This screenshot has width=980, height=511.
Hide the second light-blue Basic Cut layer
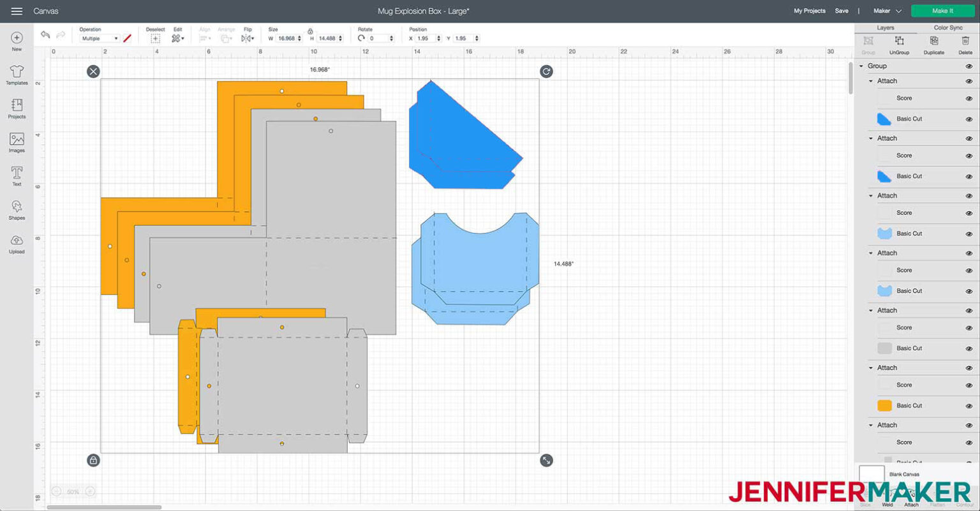969,292
